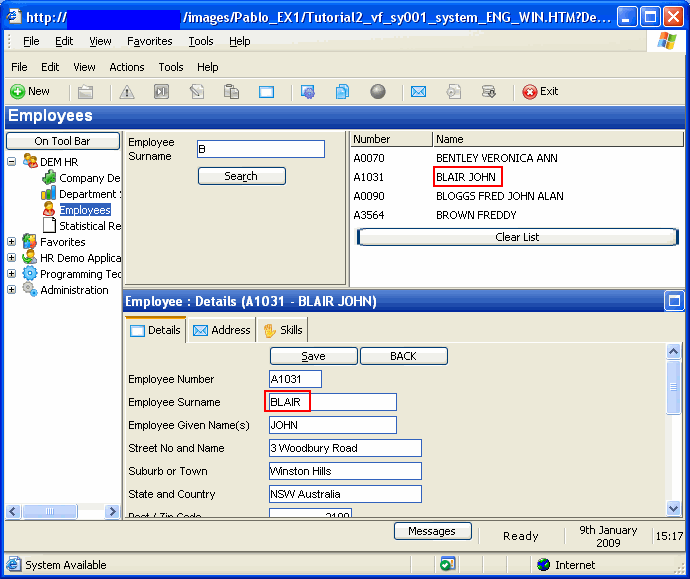Screen dimensions: 690x579
Task: Select Company Departments in the tree
Action: (x=90, y=178)
